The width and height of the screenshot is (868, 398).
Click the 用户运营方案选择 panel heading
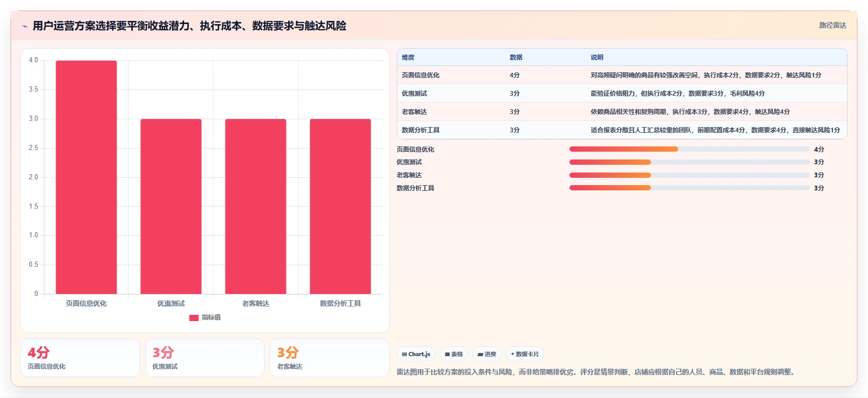189,26
